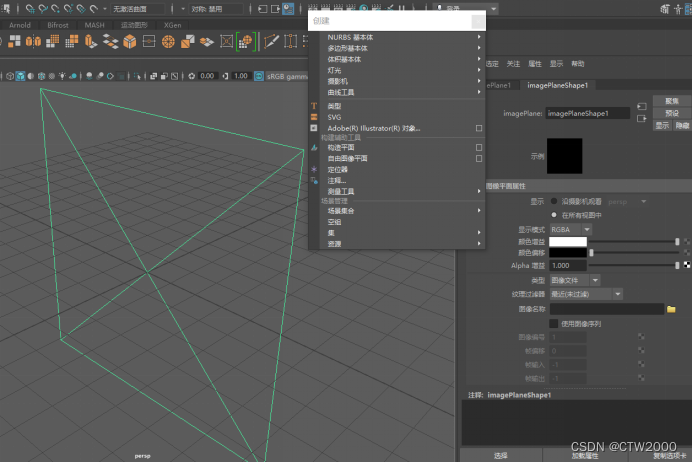
Task: Toggle the 使用图像序列 checkbox
Action: (x=554, y=324)
